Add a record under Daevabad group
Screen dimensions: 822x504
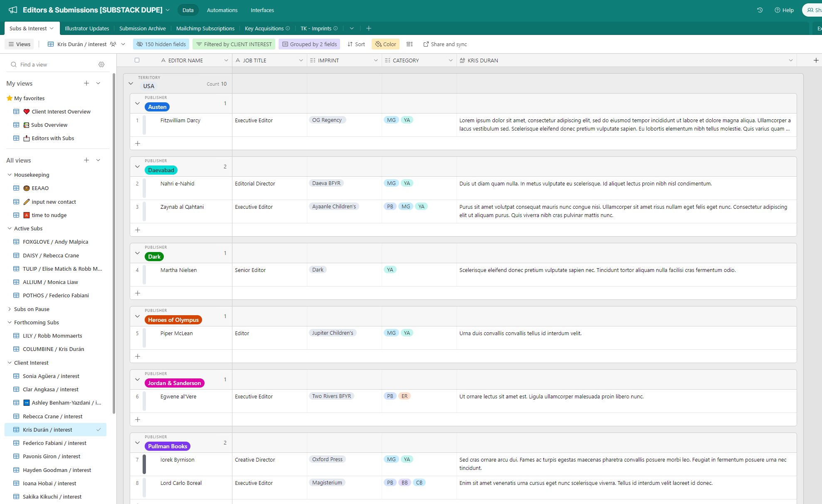[x=138, y=230]
